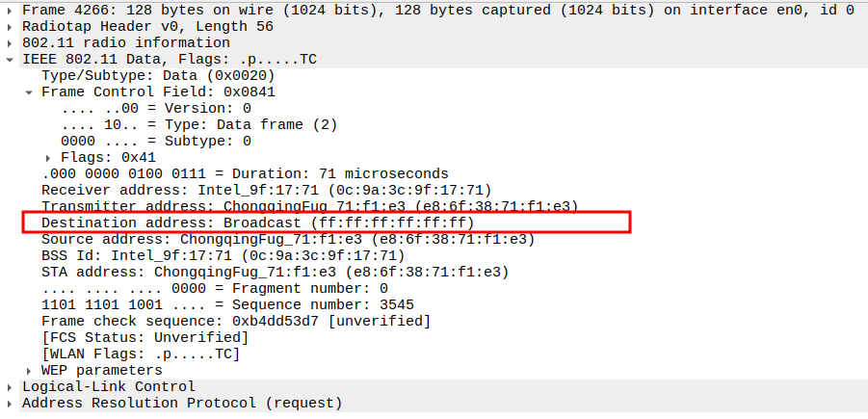Viewport: 868px width, 419px height.
Task: Select Duration: 71 microseconds field
Action: 231,173
